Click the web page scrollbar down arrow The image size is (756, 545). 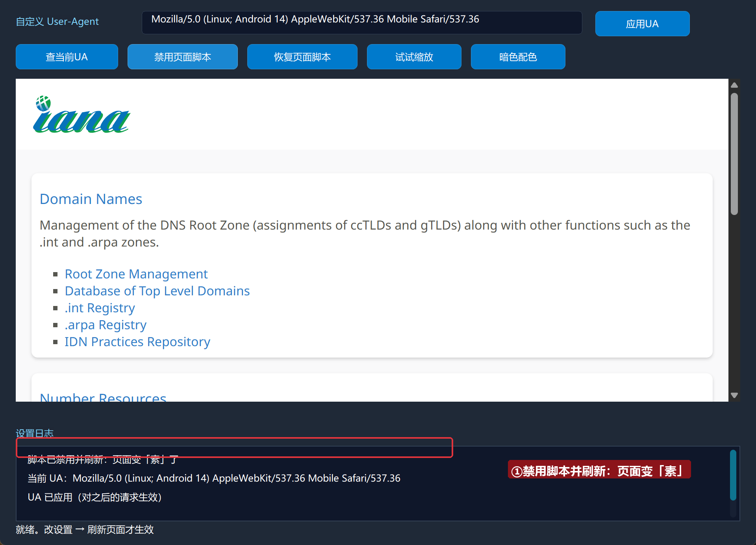734,395
